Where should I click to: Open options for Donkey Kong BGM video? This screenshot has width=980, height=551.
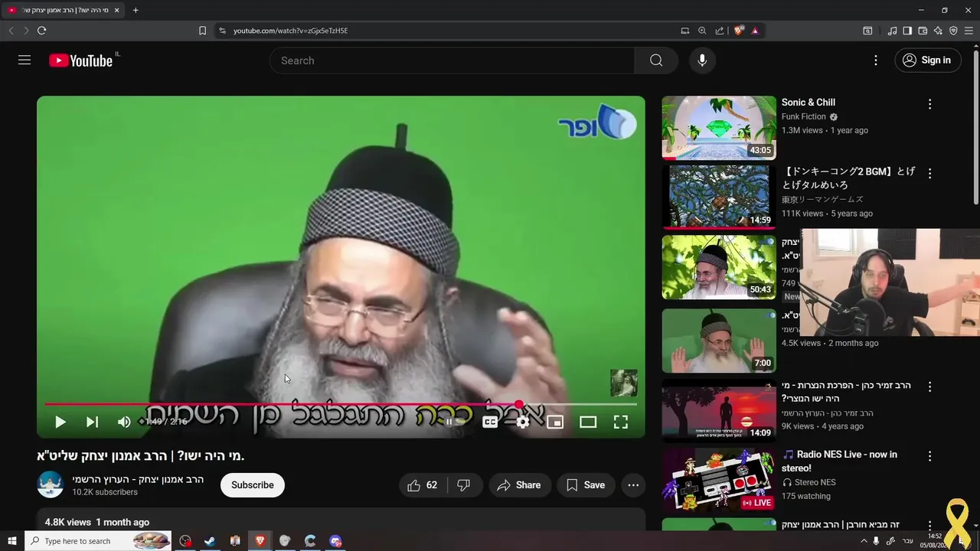coord(930,174)
